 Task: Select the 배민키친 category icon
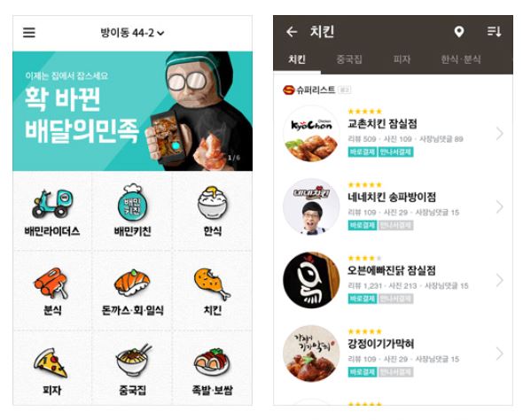[132, 211]
